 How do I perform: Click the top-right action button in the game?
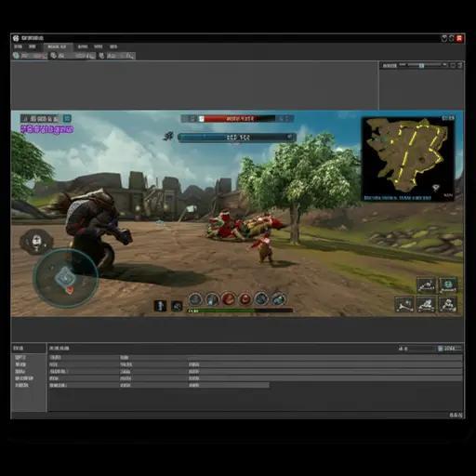point(448,285)
